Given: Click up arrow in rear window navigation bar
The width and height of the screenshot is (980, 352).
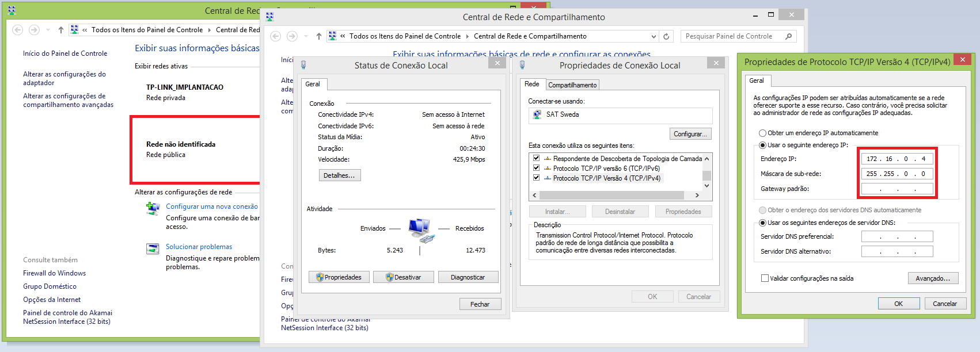Looking at the screenshot, I should [x=61, y=30].
